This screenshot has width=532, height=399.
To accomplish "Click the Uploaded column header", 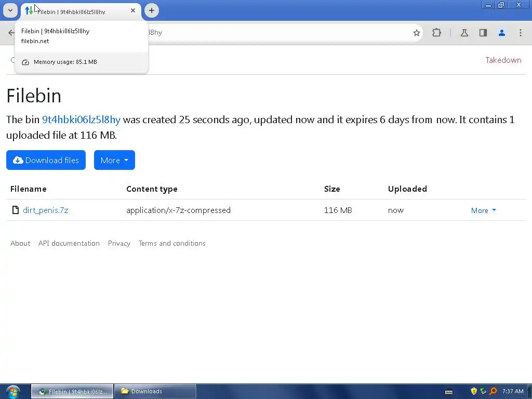I will [407, 189].
